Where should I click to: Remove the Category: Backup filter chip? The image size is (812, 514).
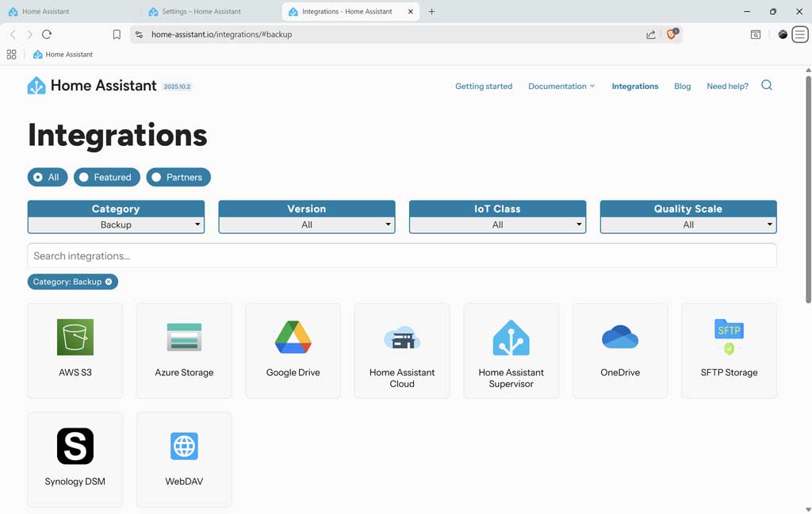pos(108,282)
